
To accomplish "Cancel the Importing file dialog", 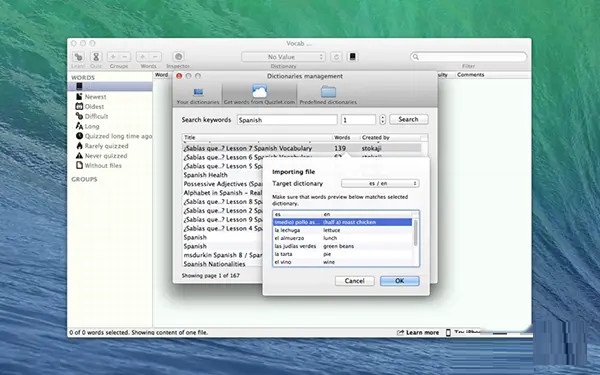I will click(354, 281).
